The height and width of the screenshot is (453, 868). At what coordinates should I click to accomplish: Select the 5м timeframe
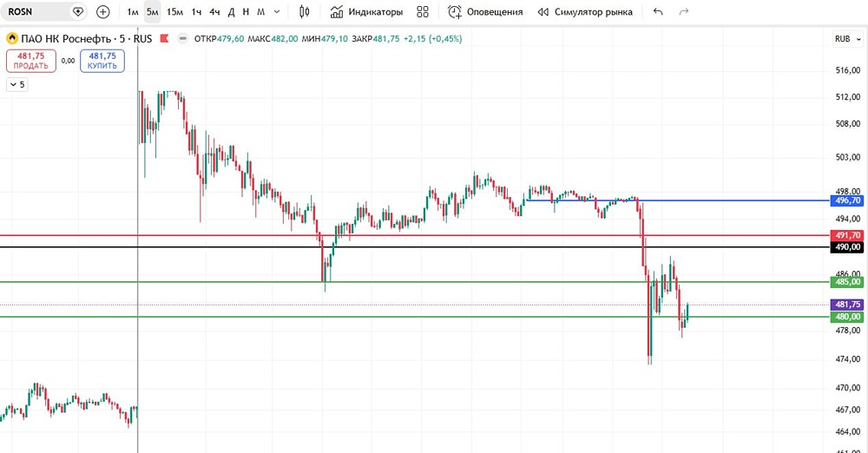tap(152, 11)
